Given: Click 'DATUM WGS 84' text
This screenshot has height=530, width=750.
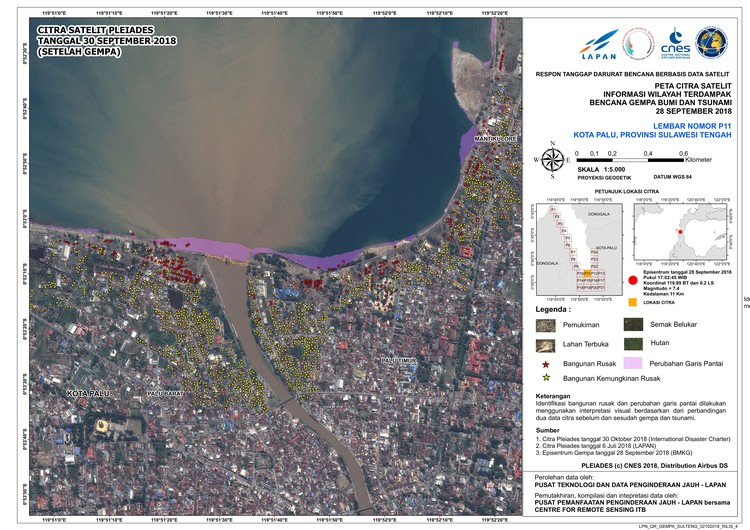Looking at the screenshot, I should pos(673,177).
